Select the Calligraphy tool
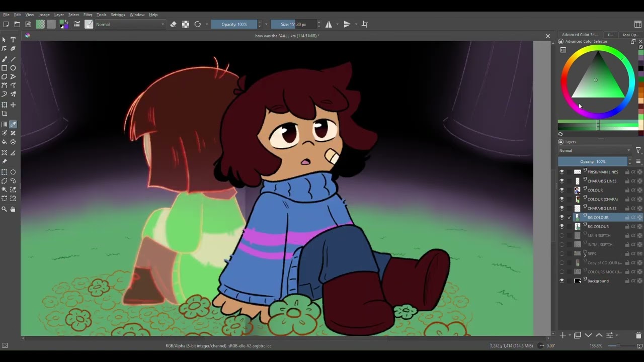 pyautogui.click(x=13, y=49)
